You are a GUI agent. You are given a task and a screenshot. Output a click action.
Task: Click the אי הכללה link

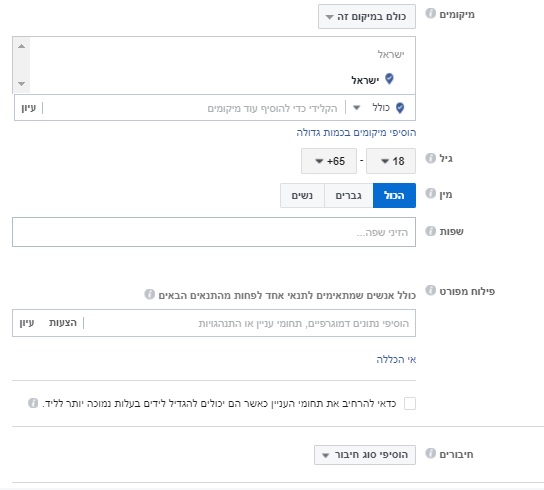click(x=396, y=360)
